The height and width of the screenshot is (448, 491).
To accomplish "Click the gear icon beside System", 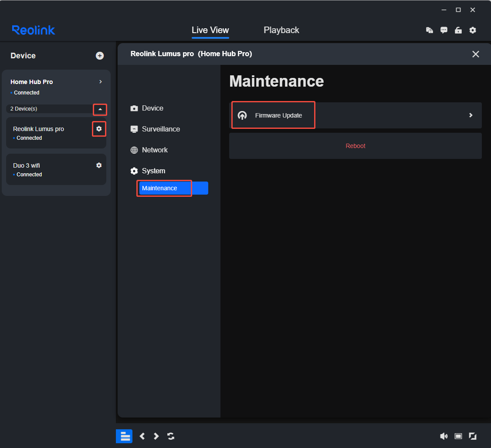I will coord(134,171).
